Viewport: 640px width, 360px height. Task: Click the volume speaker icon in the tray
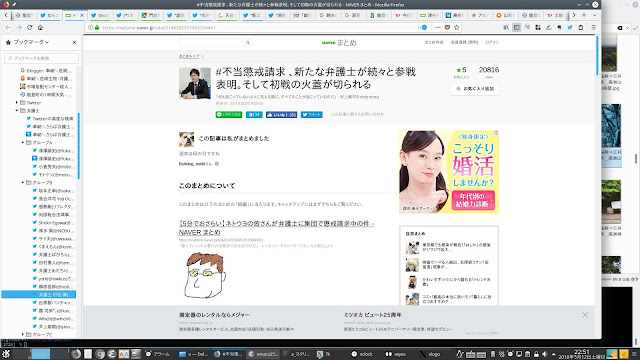[544, 354]
